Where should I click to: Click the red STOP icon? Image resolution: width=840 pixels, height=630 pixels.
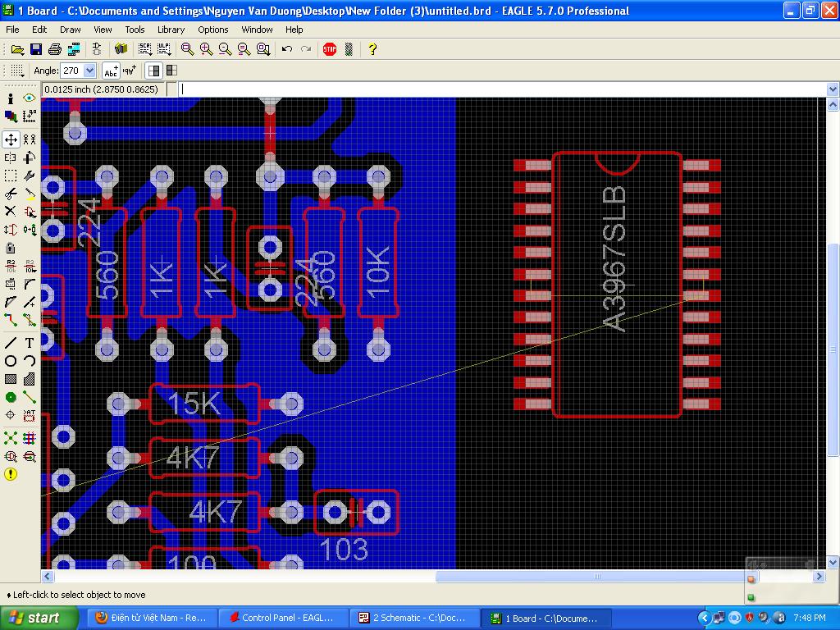[x=330, y=49]
